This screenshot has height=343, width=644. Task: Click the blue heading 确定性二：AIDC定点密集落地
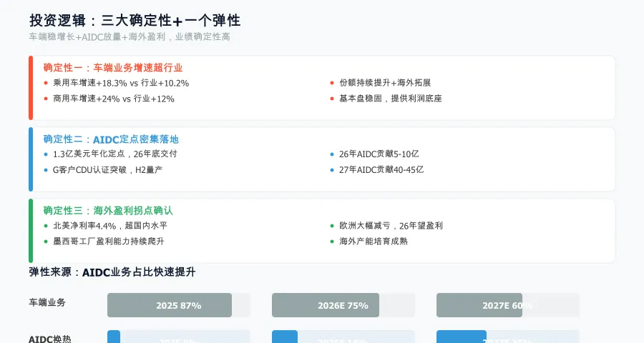111,139
